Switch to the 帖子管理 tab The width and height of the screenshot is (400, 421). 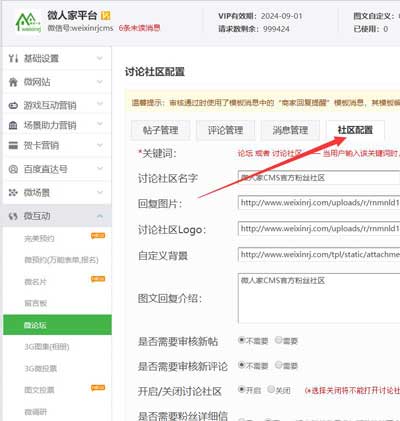tap(161, 130)
